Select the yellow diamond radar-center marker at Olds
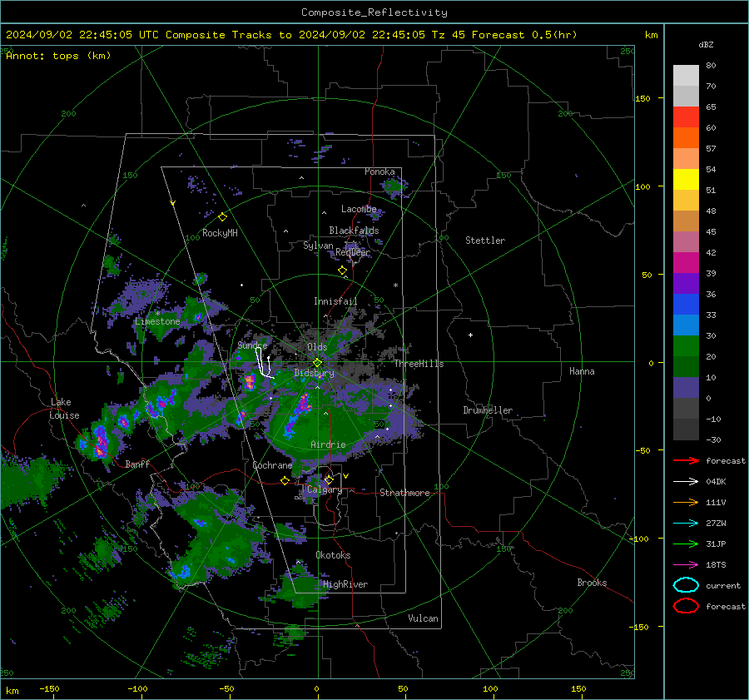Viewport: 749px width, 700px height. tap(318, 363)
